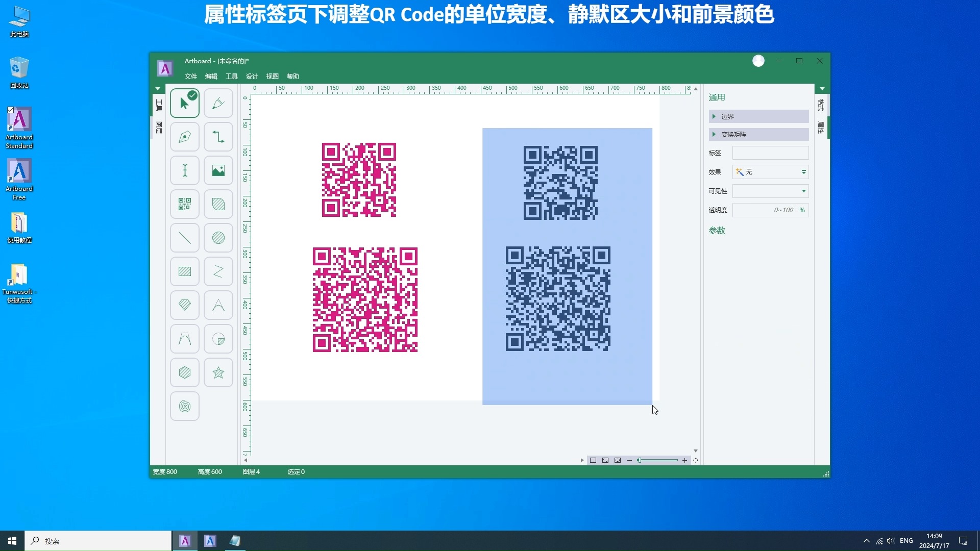This screenshot has width=980, height=551.
Task: Click the 标签 input field
Action: point(770,153)
